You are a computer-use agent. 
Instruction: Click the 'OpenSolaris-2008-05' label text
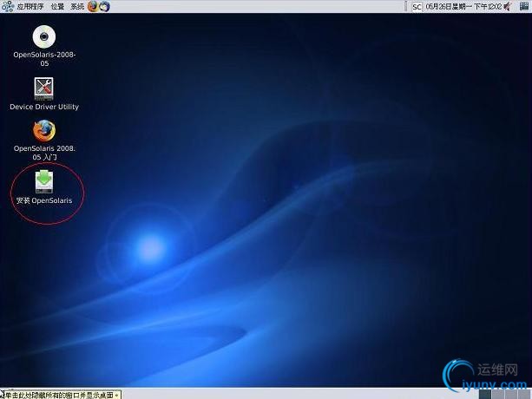(x=44, y=59)
